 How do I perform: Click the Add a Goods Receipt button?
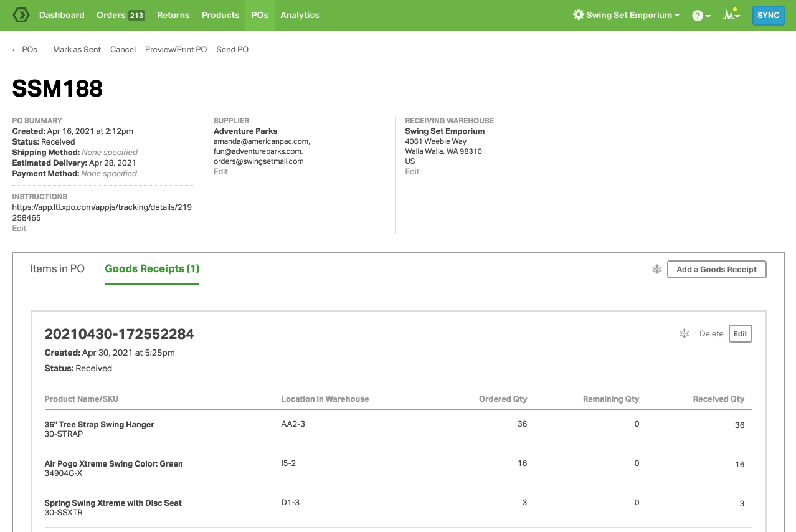[x=716, y=269]
